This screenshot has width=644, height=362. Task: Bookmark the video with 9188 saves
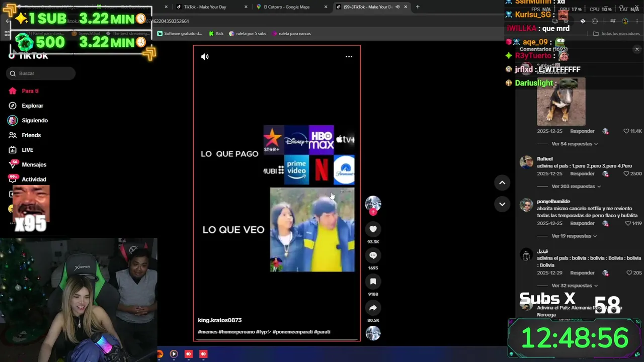pos(373,282)
